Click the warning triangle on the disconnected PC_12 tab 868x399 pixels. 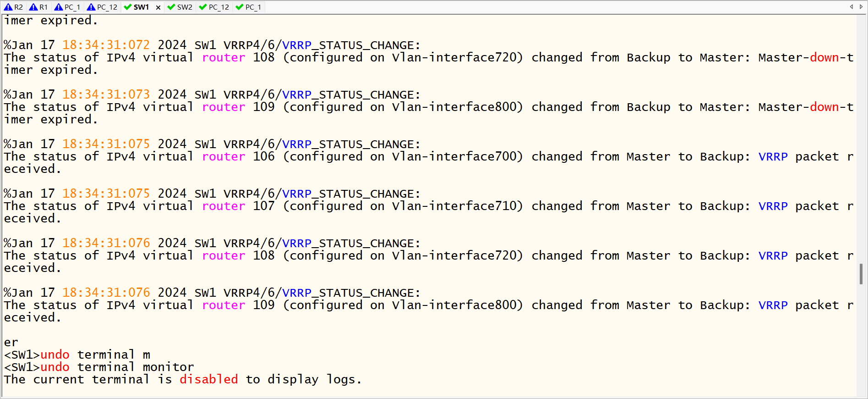point(91,7)
